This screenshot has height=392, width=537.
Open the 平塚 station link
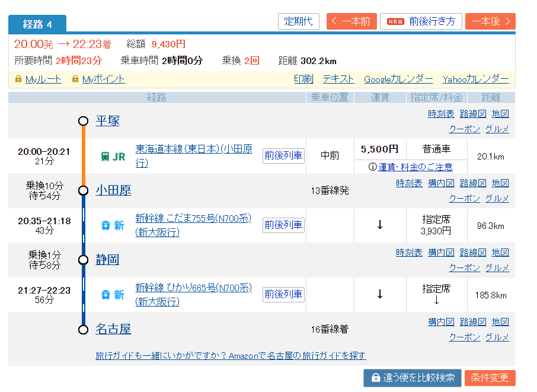click(108, 121)
